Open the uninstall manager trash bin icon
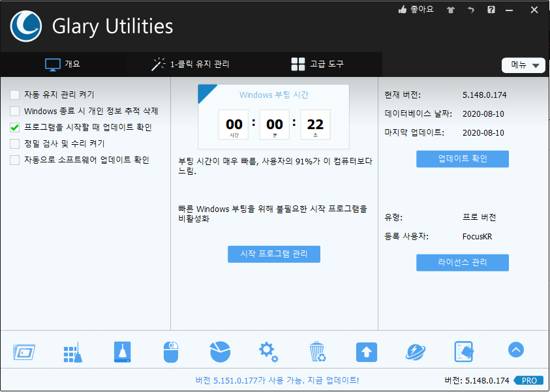The height and width of the screenshot is (392, 550). [318, 352]
